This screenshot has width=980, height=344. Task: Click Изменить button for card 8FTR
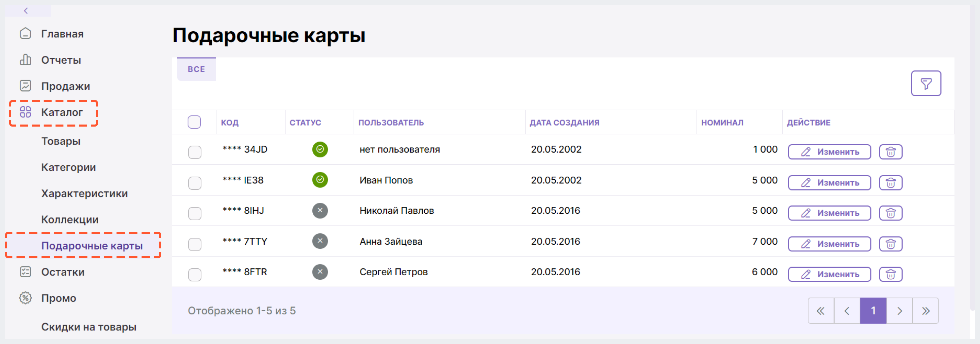coord(829,274)
